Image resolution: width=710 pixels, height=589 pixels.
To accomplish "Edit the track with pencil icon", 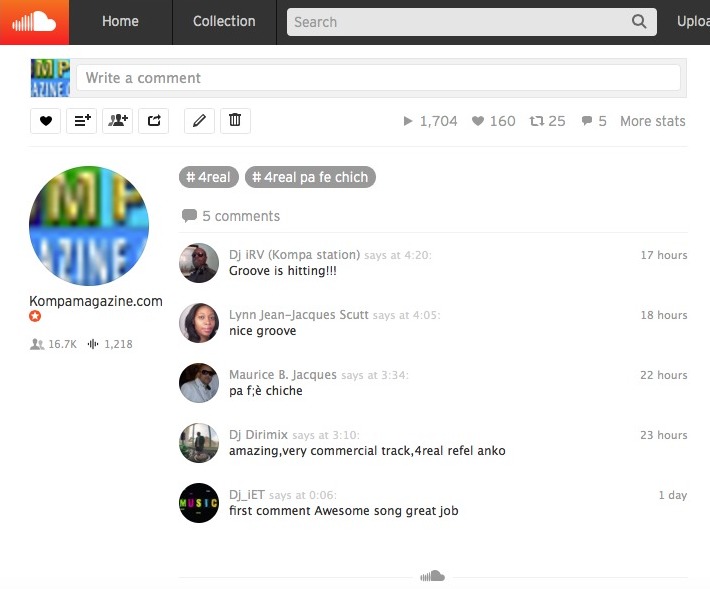I will click(x=199, y=121).
